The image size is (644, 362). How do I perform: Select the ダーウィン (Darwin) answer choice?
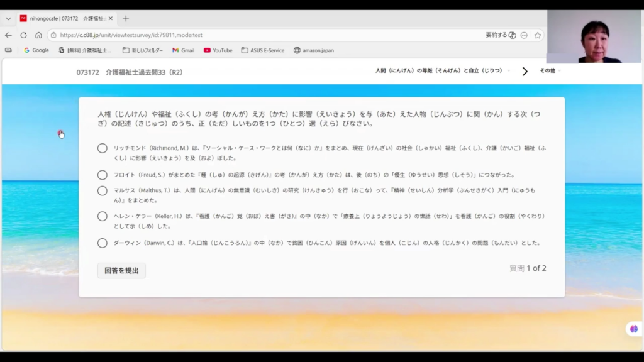(x=103, y=243)
